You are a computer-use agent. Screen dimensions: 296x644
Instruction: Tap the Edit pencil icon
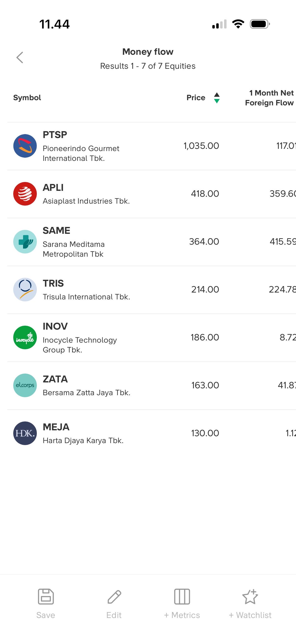pos(114,597)
